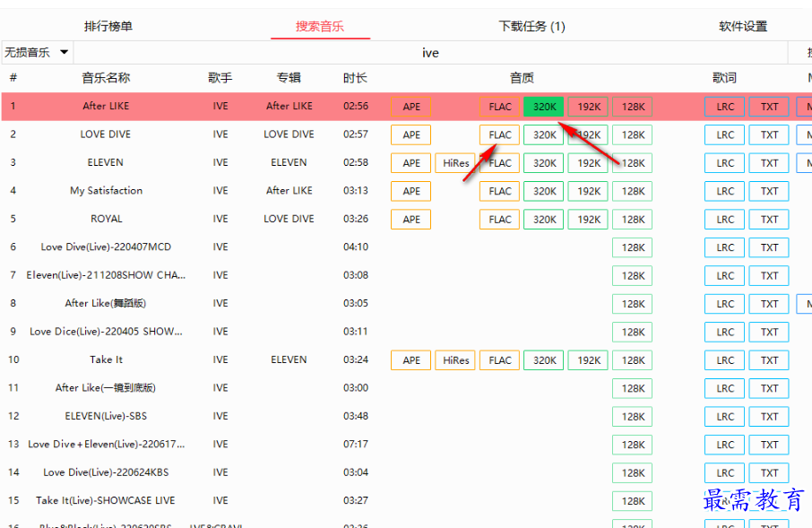Choose 192K quality for After LIKE
The width and height of the screenshot is (812, 528).
(x=588, y=107)
